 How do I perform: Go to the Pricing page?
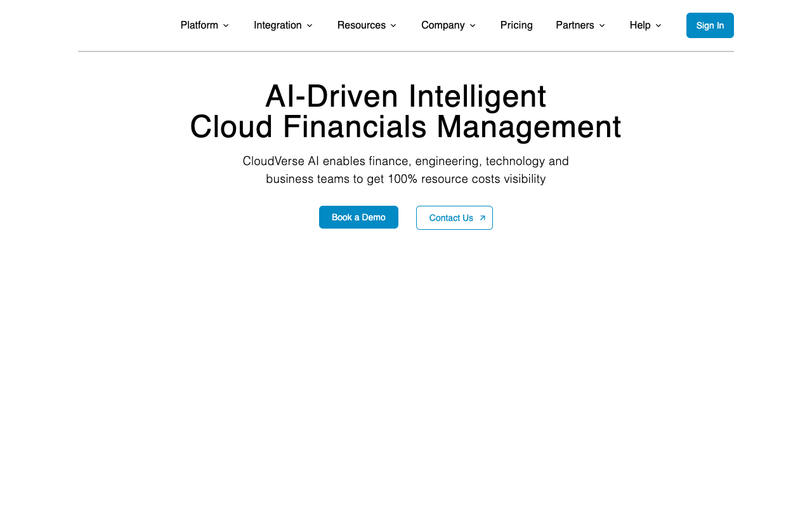tap(516, 25)
